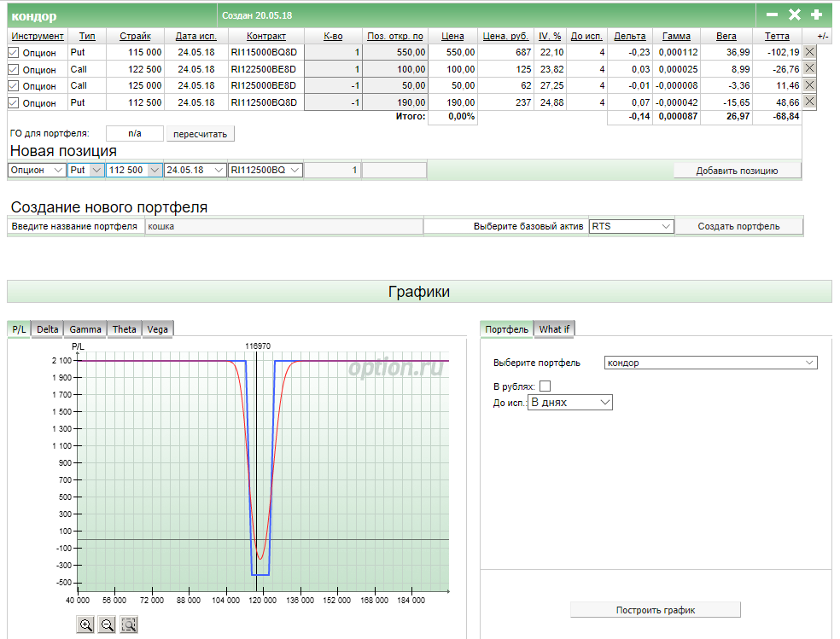Screen dimensions: 840x639
Task: Delete the 115 000 Put option row
Action: [809, 52]
